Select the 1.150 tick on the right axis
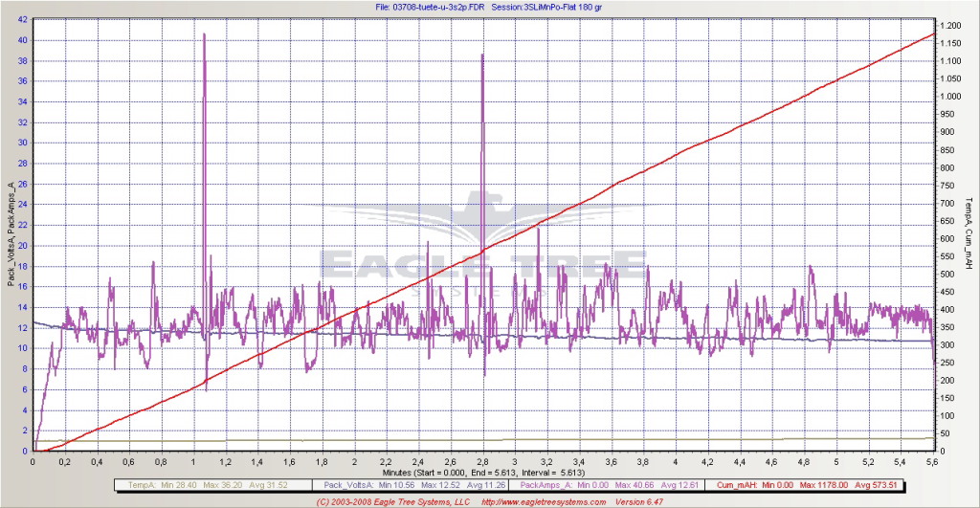 pos(950,43)
